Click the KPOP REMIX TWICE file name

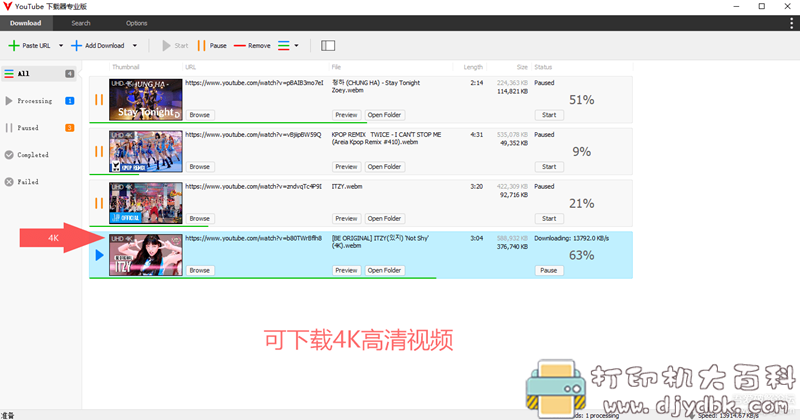click(386, 138)
